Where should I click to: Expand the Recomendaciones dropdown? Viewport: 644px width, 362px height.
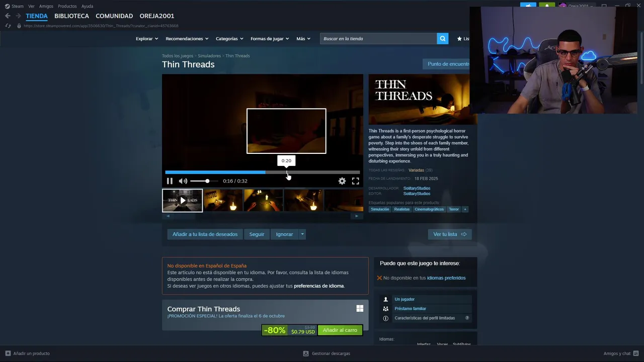coord(187,39)
